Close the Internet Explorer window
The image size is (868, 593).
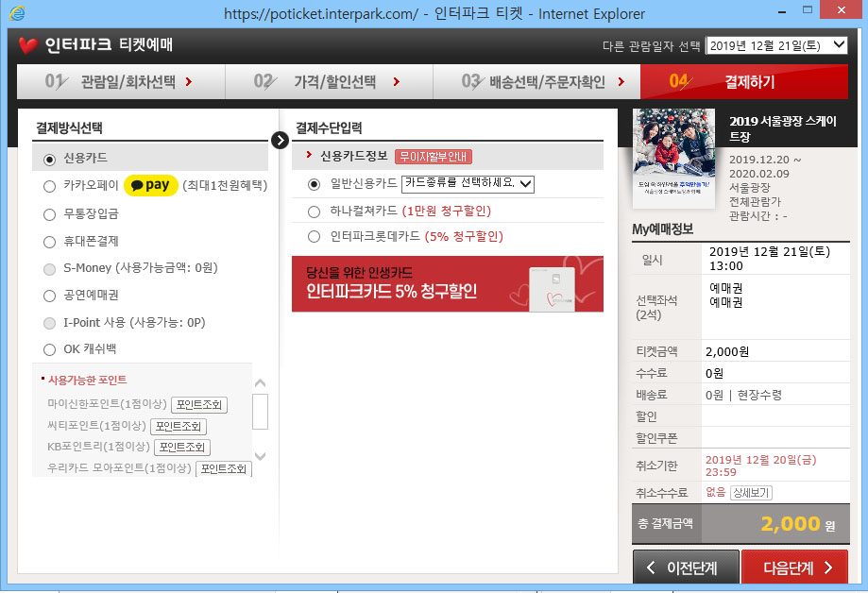coord(841,10)
